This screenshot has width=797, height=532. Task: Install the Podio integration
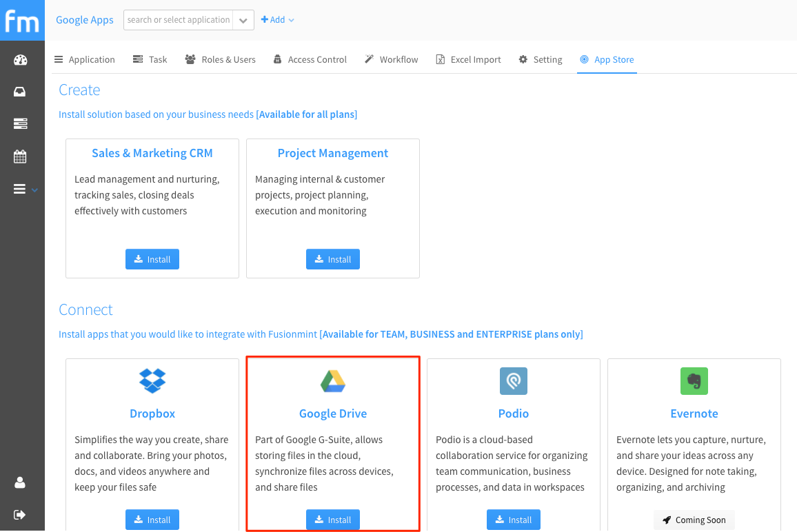click(x=514, y=520)
